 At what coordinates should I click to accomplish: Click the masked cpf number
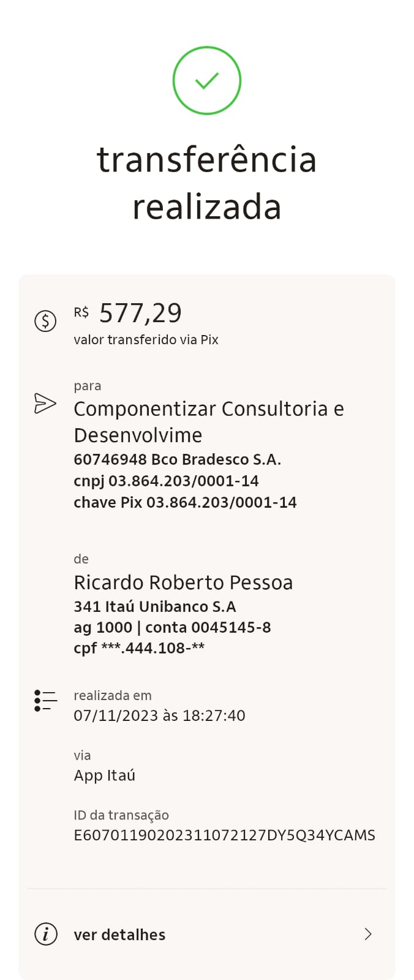click(139, 648)
